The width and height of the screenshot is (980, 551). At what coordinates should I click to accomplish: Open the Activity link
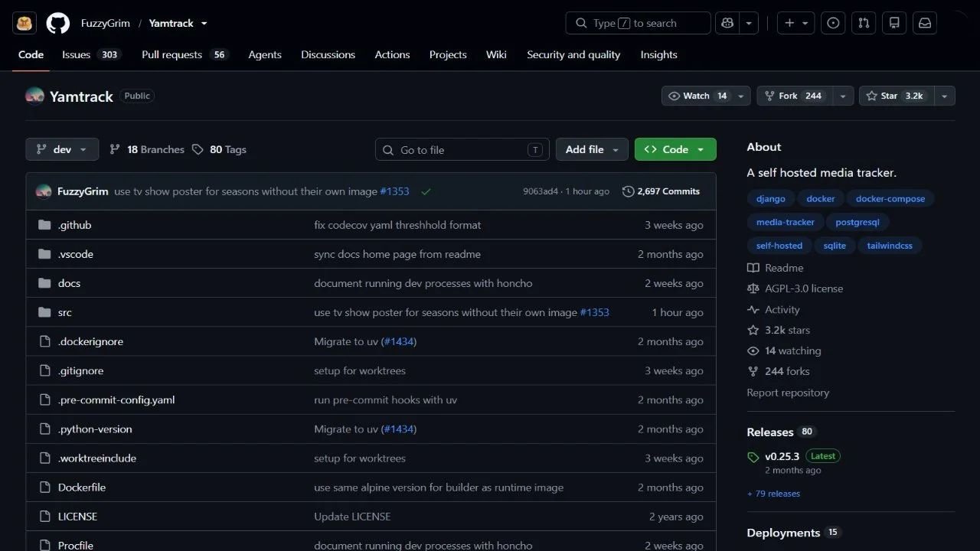(774, 309)
